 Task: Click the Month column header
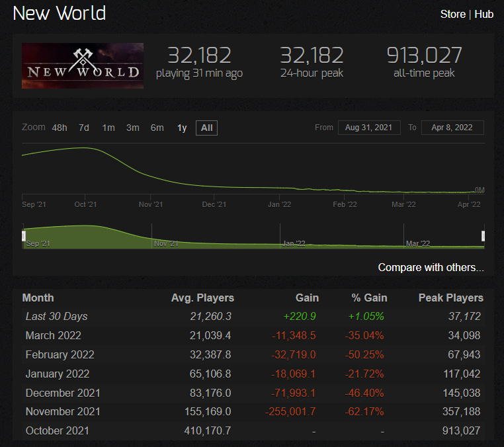pyautogui.click(x=38, y=298)
